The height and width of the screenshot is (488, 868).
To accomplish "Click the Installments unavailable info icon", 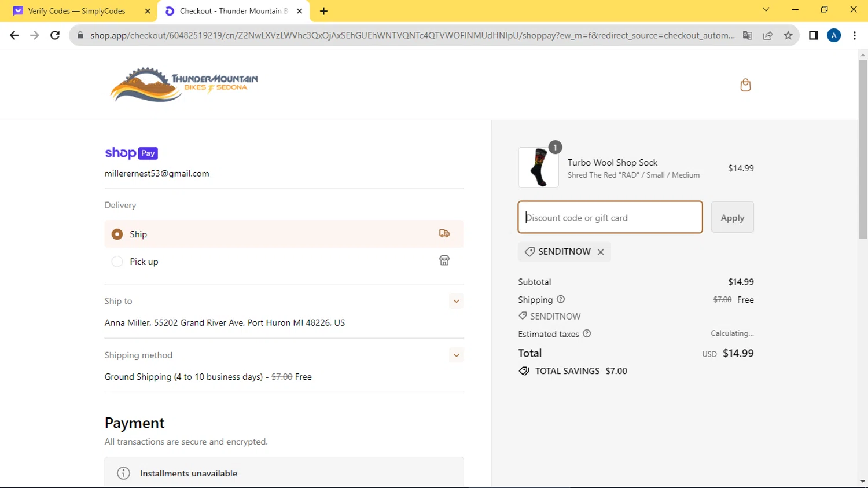I will [x=123, y=473].
